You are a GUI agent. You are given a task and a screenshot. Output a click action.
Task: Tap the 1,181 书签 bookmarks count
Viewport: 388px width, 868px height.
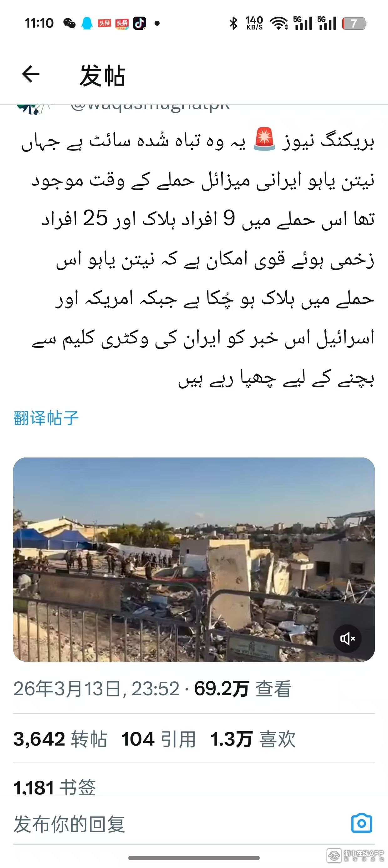pos(54,787)
